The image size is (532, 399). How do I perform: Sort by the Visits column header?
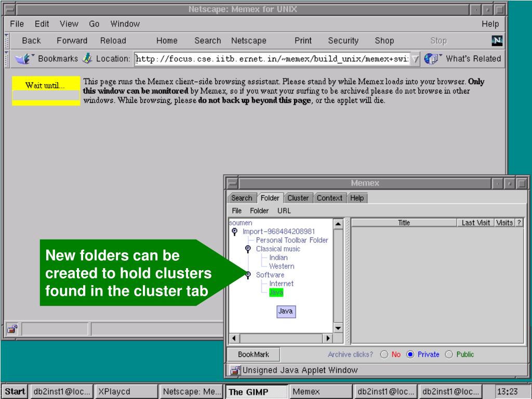tap(504, 223)
